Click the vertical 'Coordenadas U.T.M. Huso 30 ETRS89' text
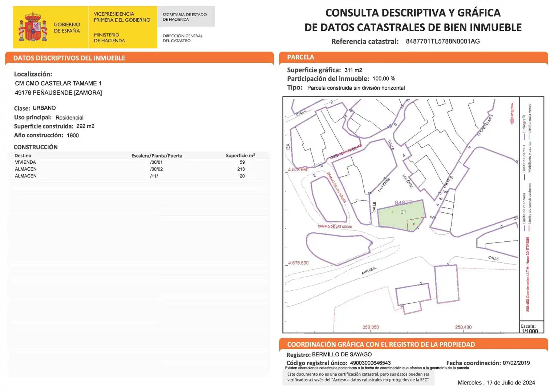This screenshot has height=392, width=554. 528,274
